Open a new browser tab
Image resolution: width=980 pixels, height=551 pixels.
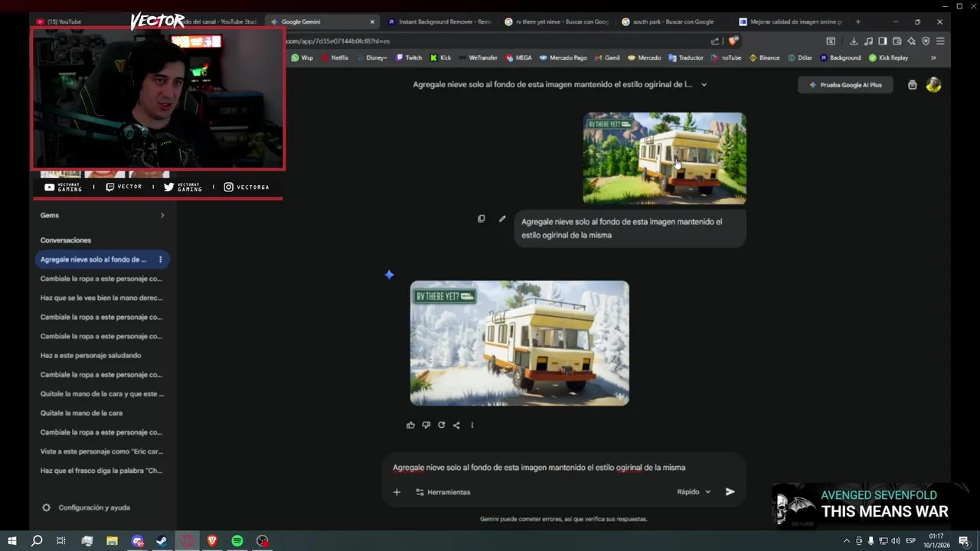tap(857, 21)
